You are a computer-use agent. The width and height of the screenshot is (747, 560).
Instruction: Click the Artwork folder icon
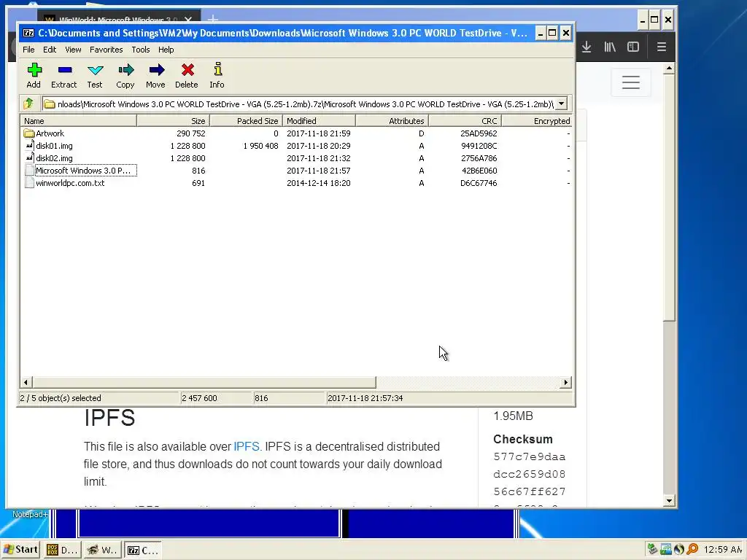[x=29, y=133]
